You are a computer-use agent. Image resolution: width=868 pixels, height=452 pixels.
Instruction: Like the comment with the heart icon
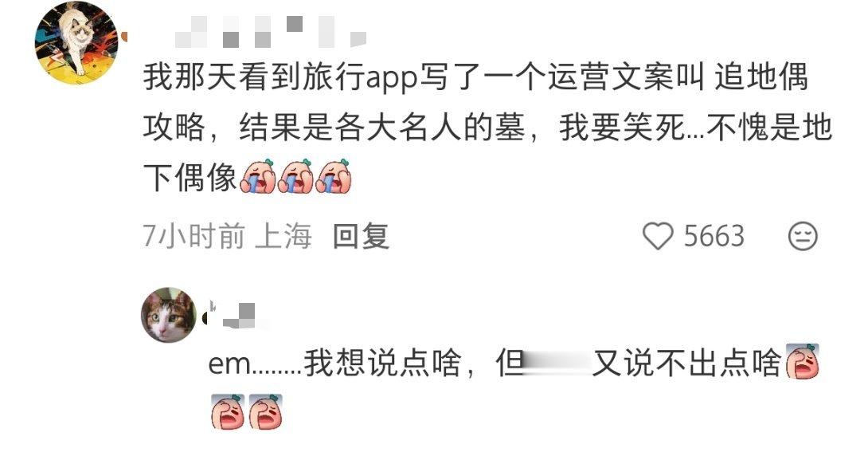click(658, 236)
